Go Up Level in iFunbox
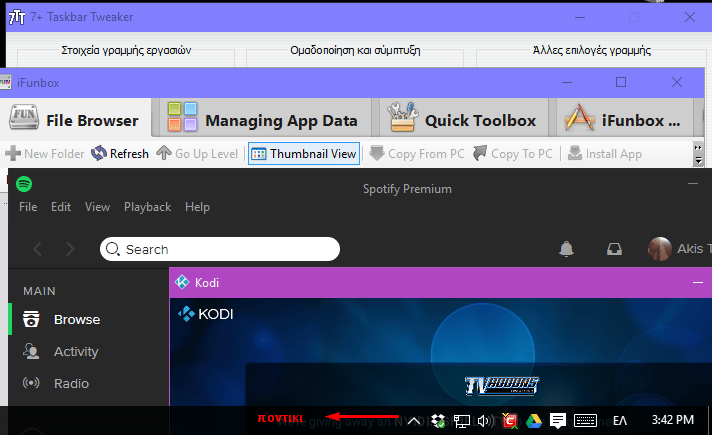The height and width of the screenshot is (435, 712). tap(197, 154)
